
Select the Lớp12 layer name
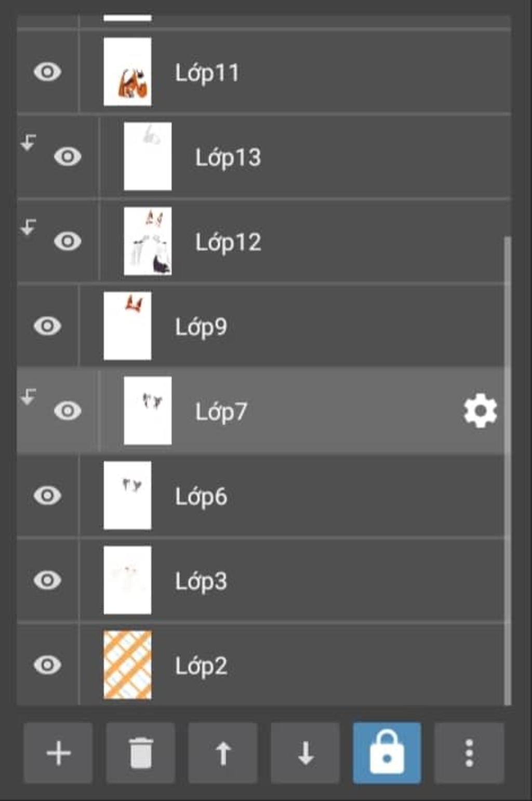point(228,242)
